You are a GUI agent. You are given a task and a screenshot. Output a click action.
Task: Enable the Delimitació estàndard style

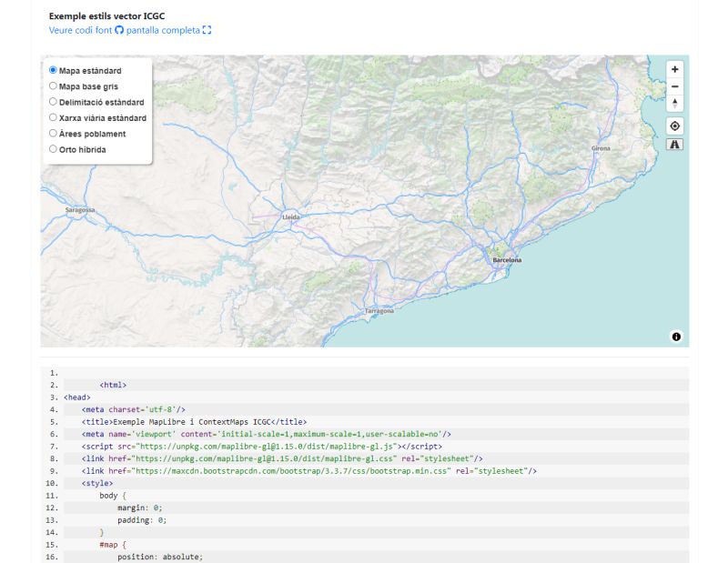[52, 102]
